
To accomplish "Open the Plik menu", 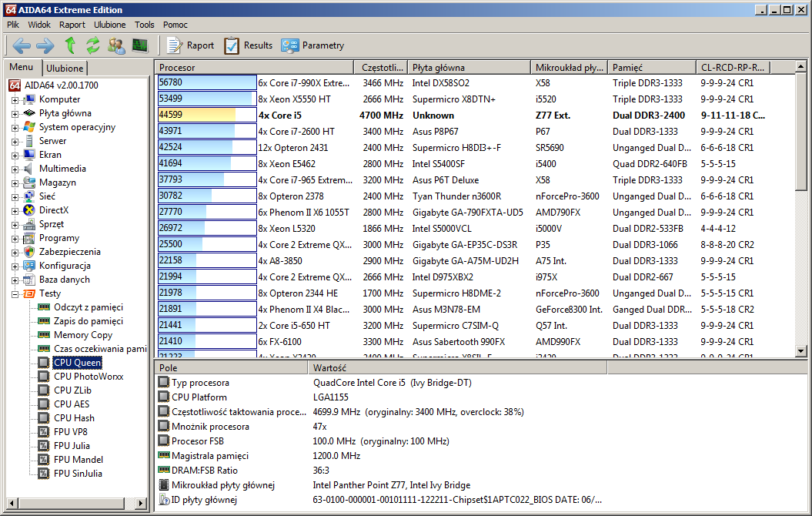I will [x=13, y=25].
